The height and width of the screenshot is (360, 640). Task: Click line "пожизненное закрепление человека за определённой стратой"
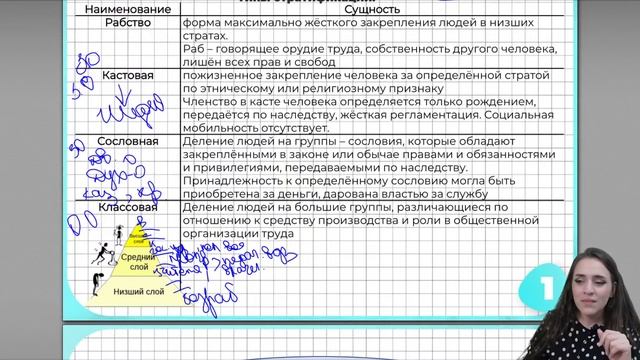point(366,76)
